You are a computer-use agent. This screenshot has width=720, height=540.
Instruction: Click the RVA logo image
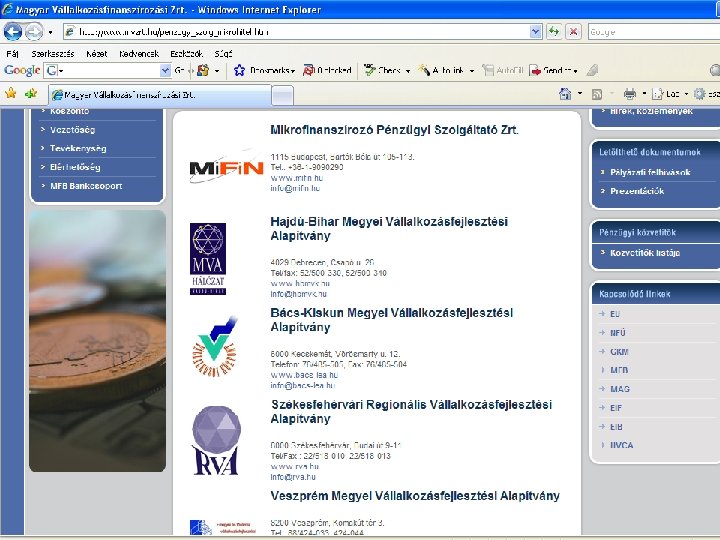point(216,441)
